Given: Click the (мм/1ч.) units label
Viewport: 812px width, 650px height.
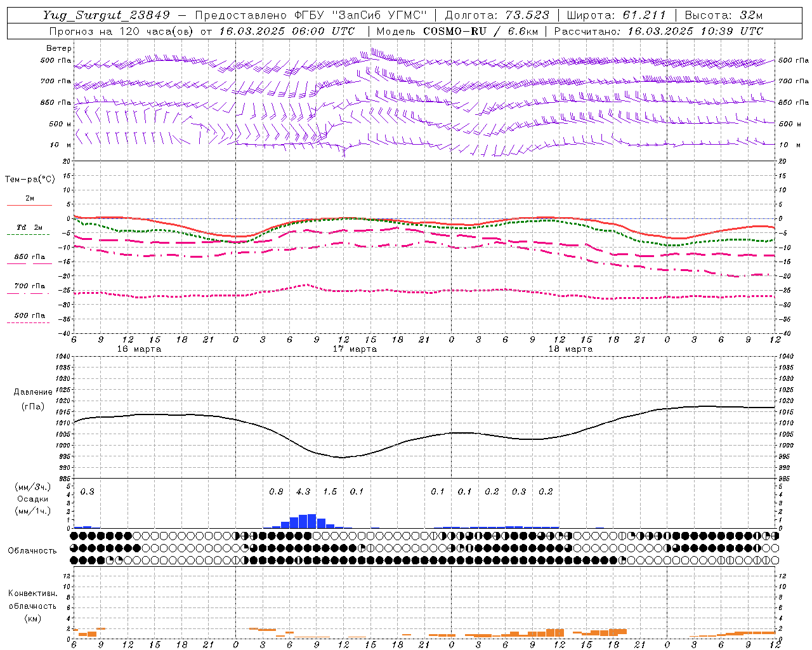Looking at the screenshot, I should (x=33, y=511).
